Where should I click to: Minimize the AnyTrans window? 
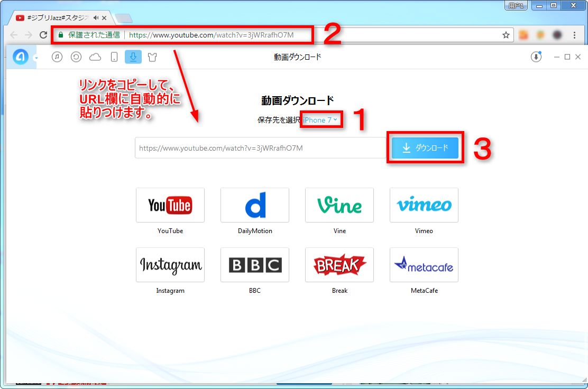pos(556,57)
